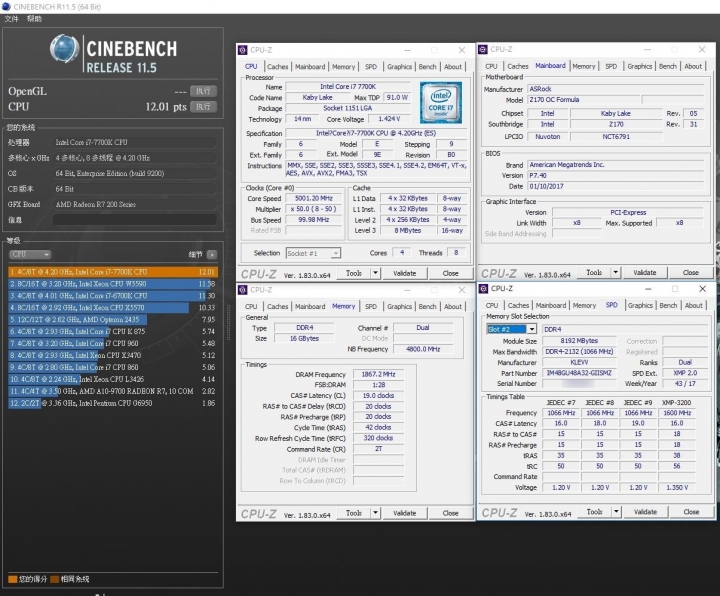The image size is (720, 596).
Task: Click the Z170 OC Formula model value
Action: point(583,100)
